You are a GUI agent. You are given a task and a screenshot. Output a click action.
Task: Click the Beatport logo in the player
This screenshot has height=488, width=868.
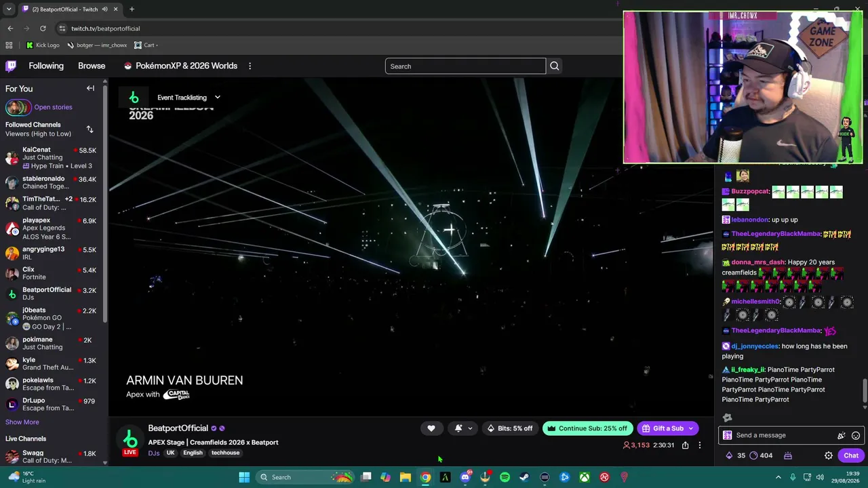134,98
